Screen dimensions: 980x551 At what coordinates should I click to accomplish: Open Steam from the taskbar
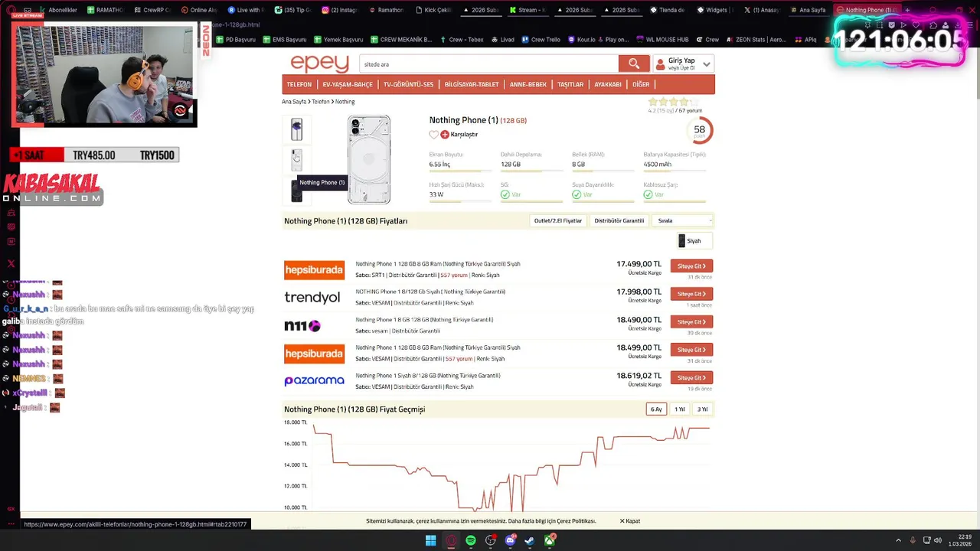pyautogui.click(x=529, y=541)
